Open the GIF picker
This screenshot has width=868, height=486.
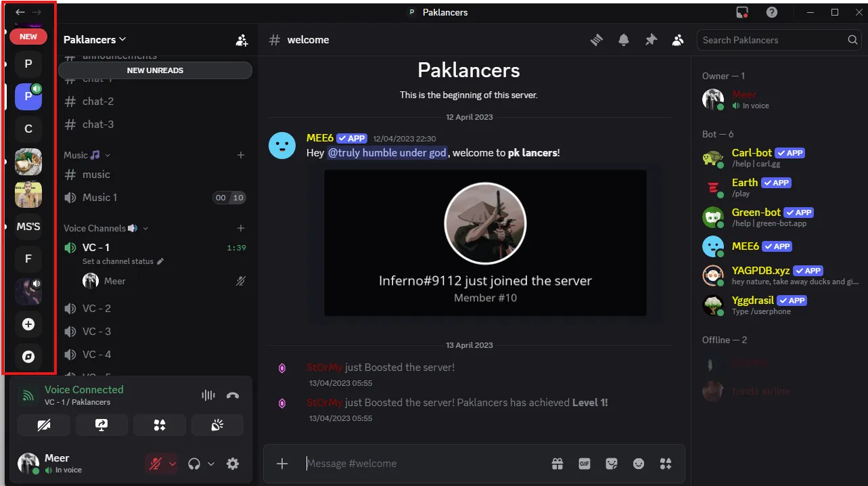tap(585, 464)
